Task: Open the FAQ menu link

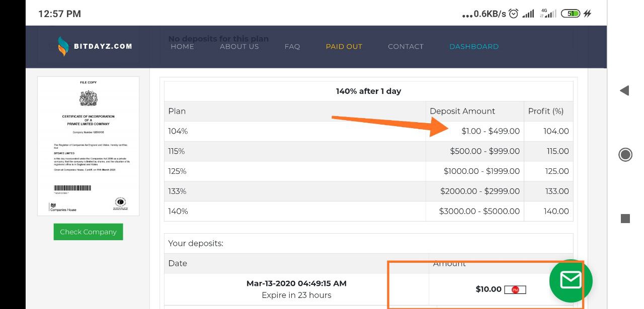Action: (x=292, y=46)
